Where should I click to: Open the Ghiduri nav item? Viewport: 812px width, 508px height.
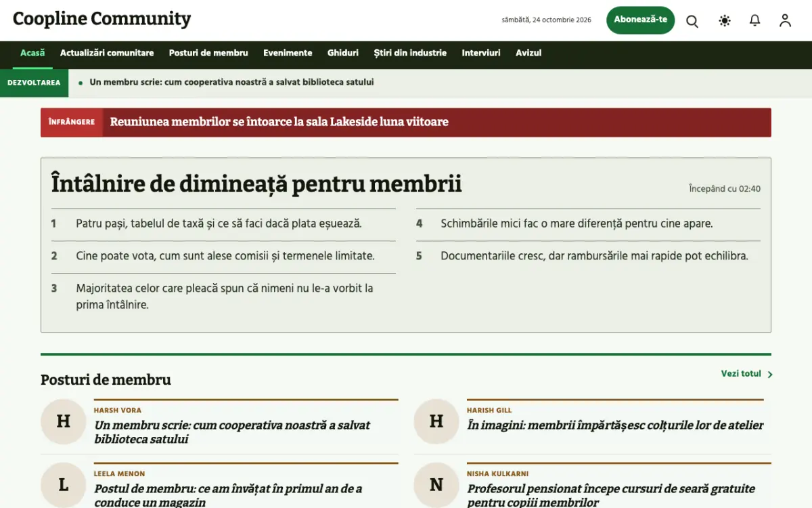pyautogui.click(x=343, y=53)
